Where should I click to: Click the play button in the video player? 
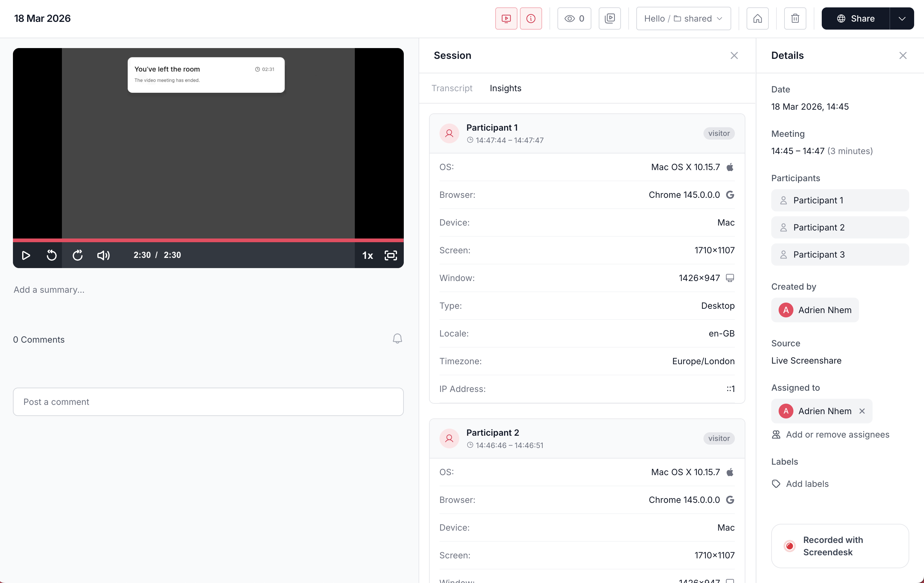[26, 255]
